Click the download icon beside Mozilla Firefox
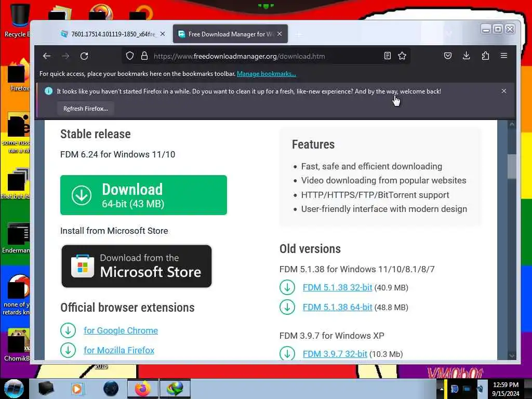Image resolution: width=532 pixels, height=399 pixels. (x=68, y=350)
